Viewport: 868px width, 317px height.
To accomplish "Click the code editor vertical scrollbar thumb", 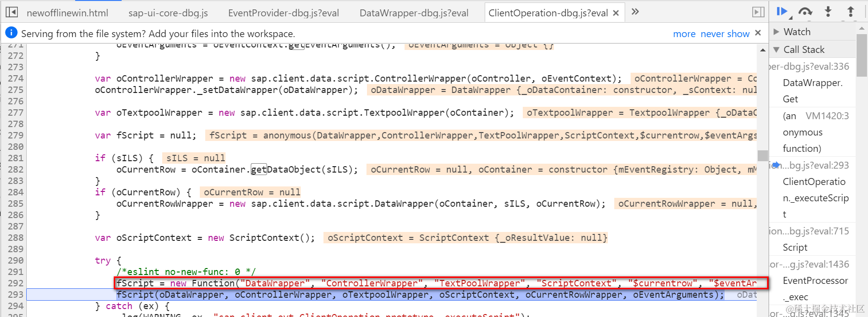I will coord(763,155).
